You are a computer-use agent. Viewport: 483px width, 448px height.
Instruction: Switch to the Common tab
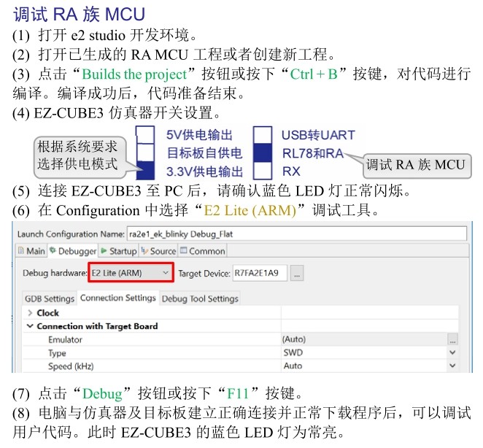point(202,251)
